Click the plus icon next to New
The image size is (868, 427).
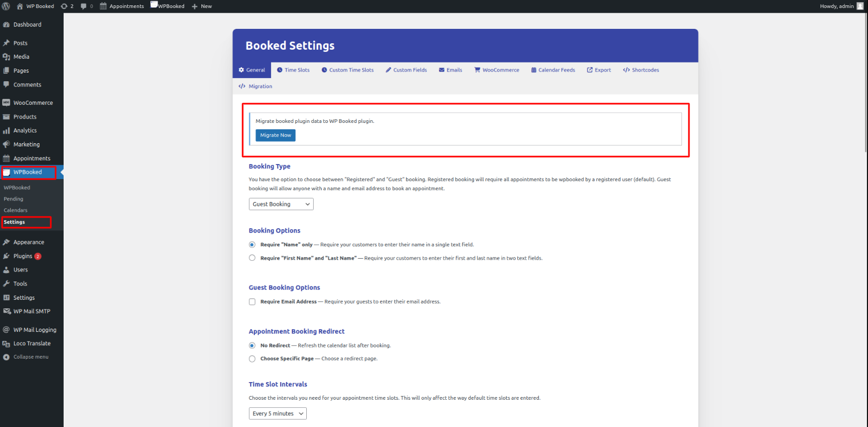[195, 6]
